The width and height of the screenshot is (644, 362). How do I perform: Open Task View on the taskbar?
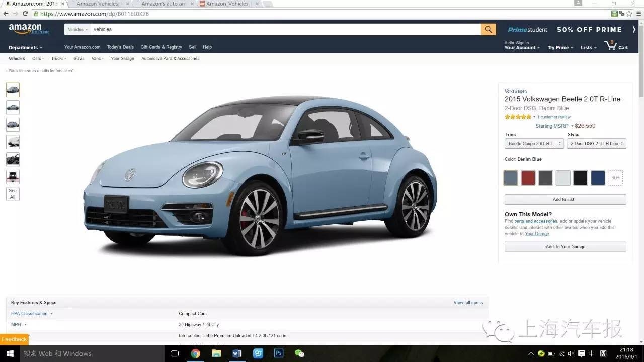coord(175,353)
